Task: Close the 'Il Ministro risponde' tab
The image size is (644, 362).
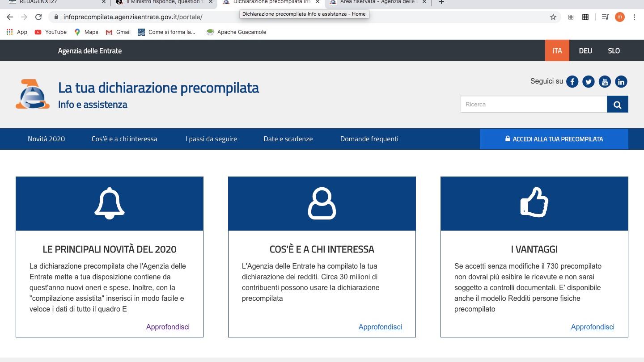Action: pyautogui.click(x=211, y=2)
